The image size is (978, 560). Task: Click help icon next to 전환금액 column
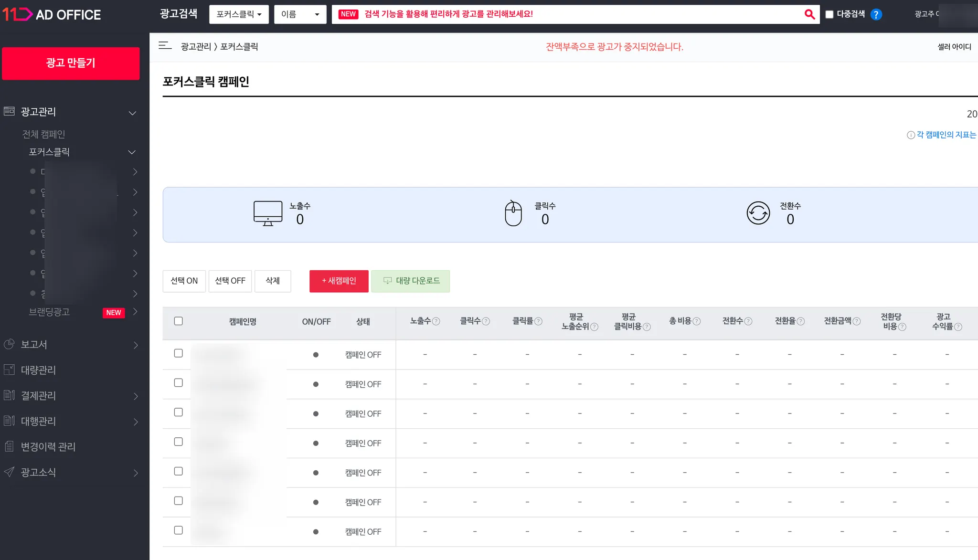tap(857, 321)
